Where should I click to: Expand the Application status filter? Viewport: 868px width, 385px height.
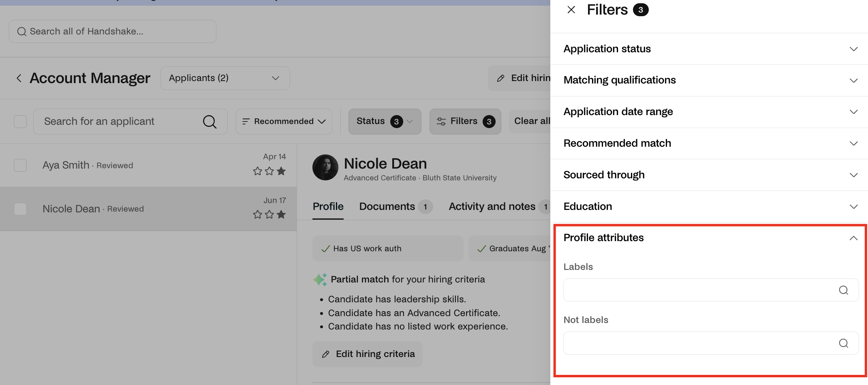(x=709, y=49)
